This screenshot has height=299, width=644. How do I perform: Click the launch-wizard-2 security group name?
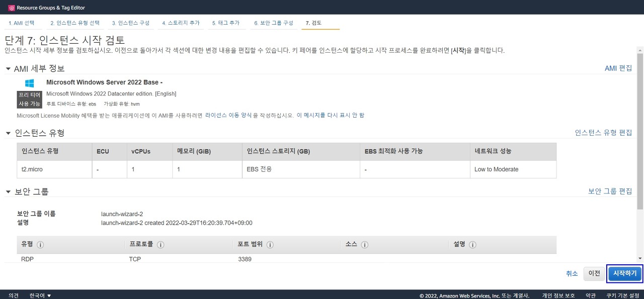(x=122, y=214)
